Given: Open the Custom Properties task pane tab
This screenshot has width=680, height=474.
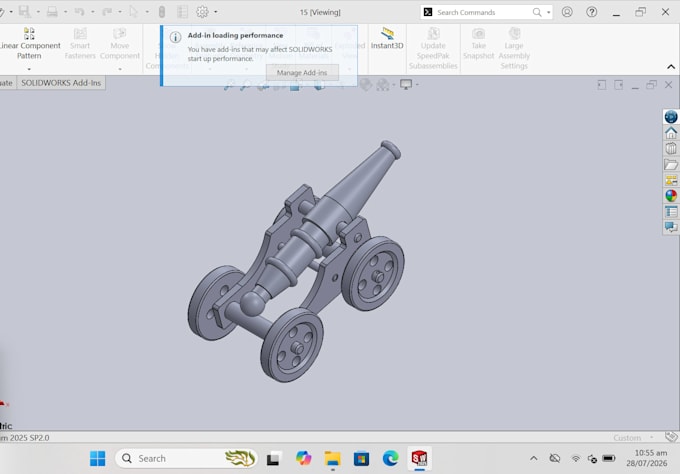Looking at the screenshot, I should pos(671,212).
